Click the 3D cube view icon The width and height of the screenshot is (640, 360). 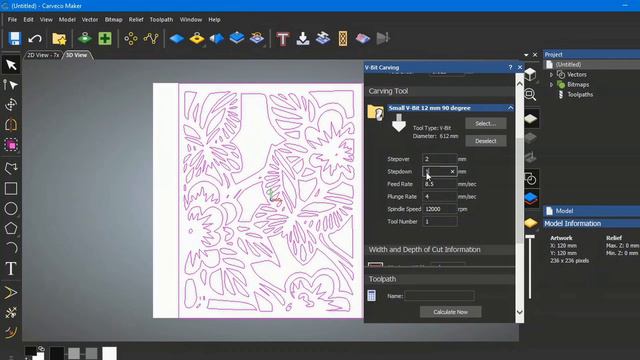(x=530, y=75)
